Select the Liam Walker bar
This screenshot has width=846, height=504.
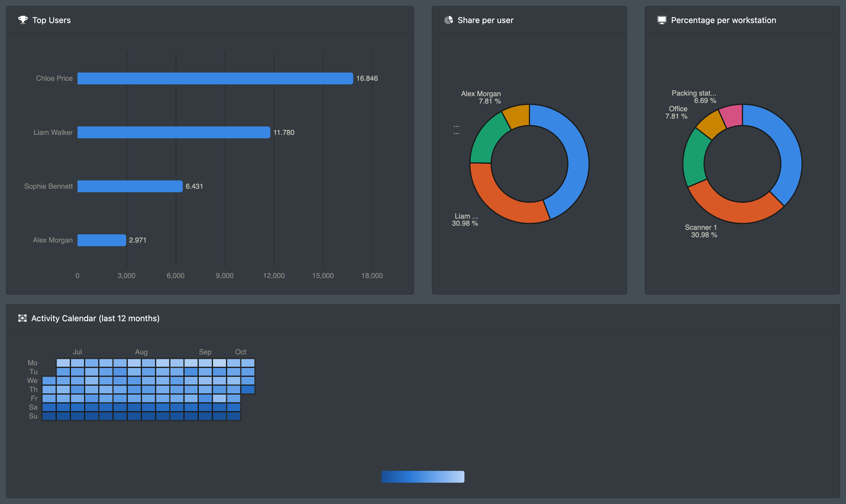[x=174, y=133]
